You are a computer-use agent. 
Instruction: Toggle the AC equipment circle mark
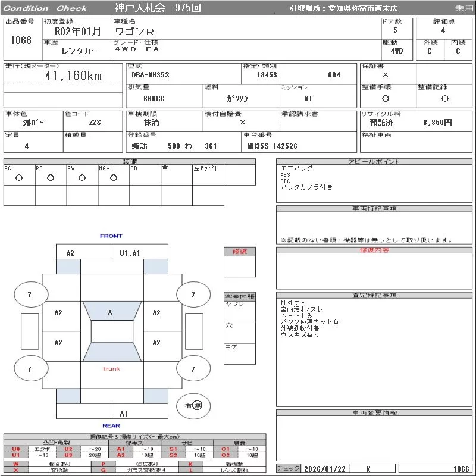tap(19, 177)
